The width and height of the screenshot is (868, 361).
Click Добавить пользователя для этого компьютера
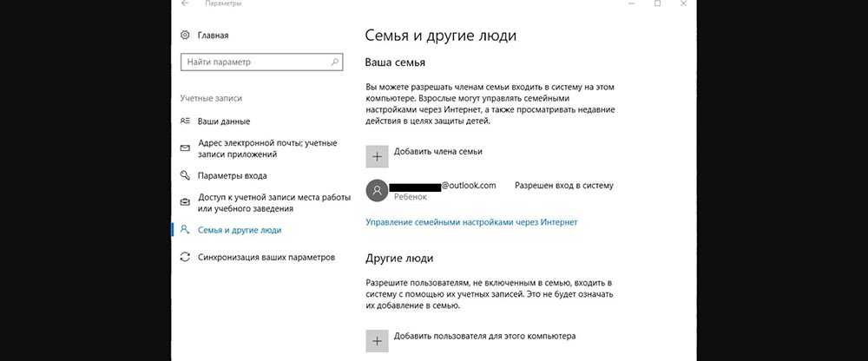coord(485,336)
